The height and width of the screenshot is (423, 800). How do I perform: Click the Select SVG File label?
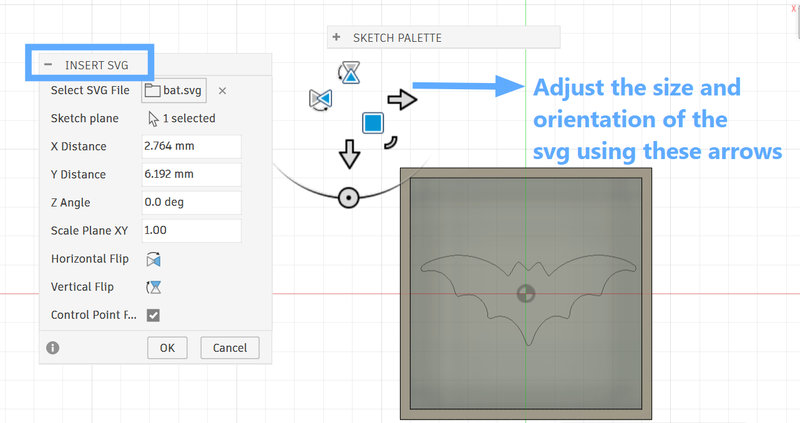click(x=90, y=90)
